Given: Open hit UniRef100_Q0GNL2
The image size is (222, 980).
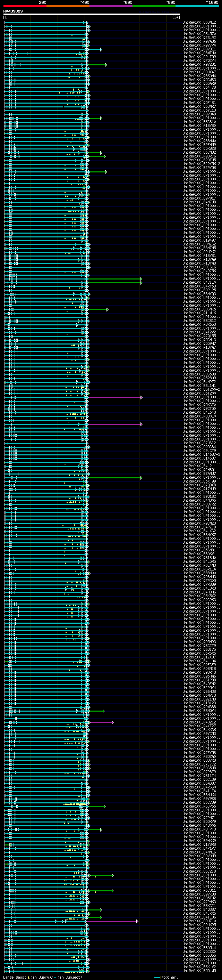Looking at the screenshot, I should pyautogui.click(x=199, y=23).
